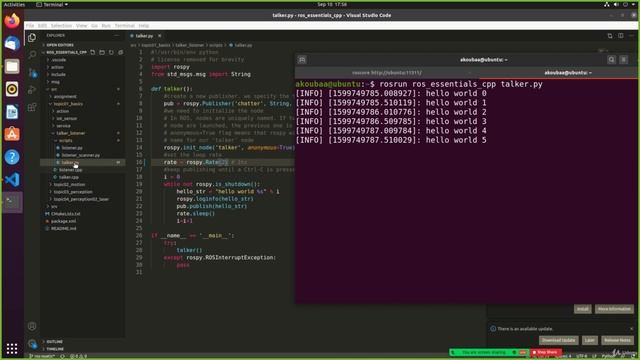This screenshot has height=360, width=640.
Task: Switch to akoubaa@ubuntu terminal tab
Action: (x=567, y=73)
